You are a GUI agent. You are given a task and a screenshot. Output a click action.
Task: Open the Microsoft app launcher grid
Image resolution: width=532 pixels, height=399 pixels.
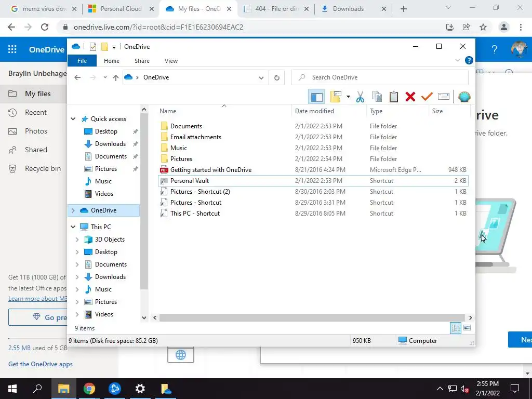pos(12,49)
